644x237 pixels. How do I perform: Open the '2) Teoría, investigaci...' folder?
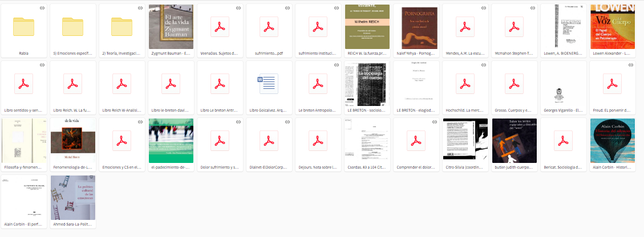[121, 27]
